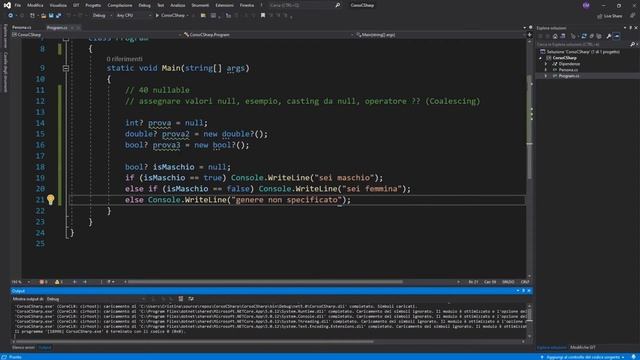This screenshot has width=640, height=360.
Task: Click the Visual Studio search box
Action: [x=304, y=5]
